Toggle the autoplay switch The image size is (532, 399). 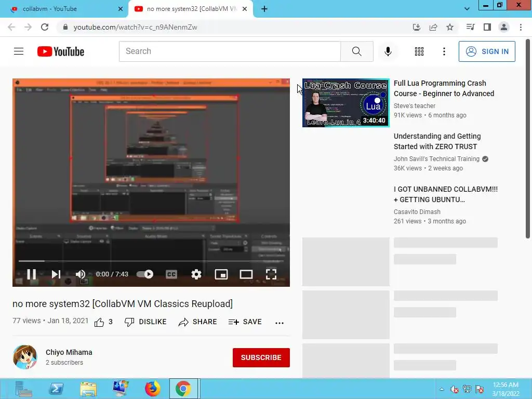[x=145, y=274]
